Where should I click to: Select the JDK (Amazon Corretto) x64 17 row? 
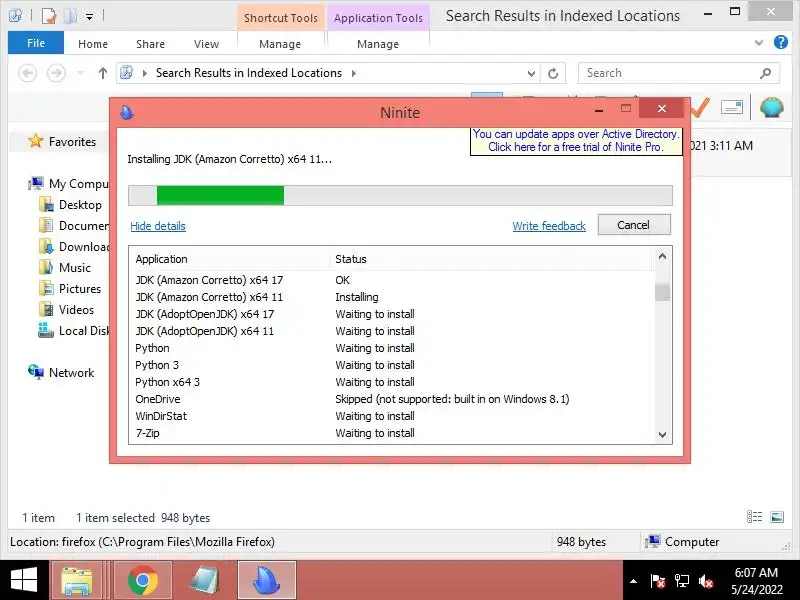tap(392, 280)
